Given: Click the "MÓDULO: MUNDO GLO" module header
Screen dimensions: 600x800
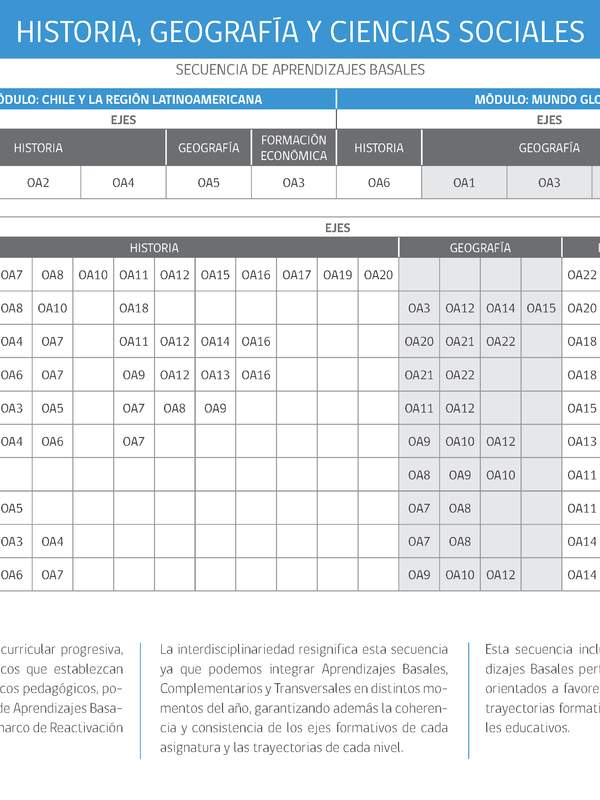Looking at the screenshot, I should pyautogui.click(x=537, y=99).
